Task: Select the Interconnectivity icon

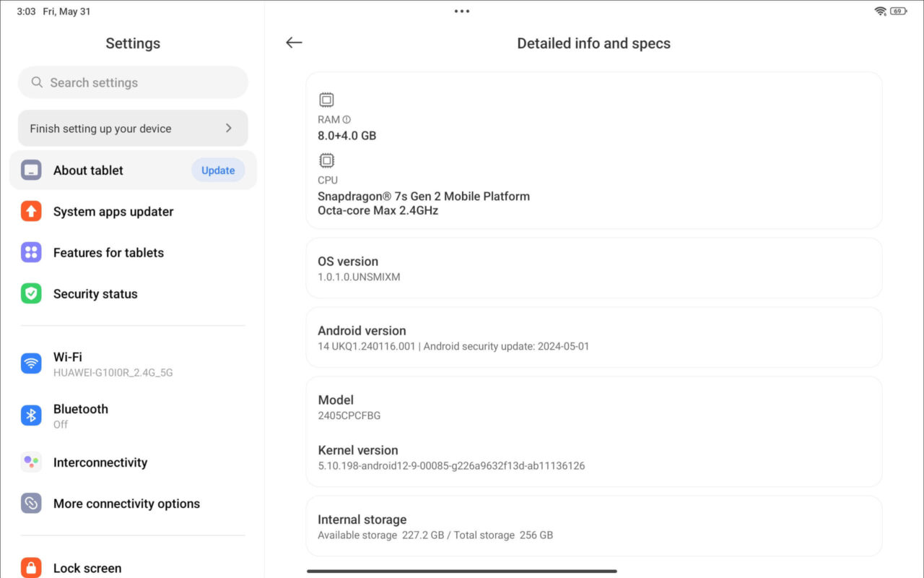Action: pyautogui.click(x=31, y=462)
